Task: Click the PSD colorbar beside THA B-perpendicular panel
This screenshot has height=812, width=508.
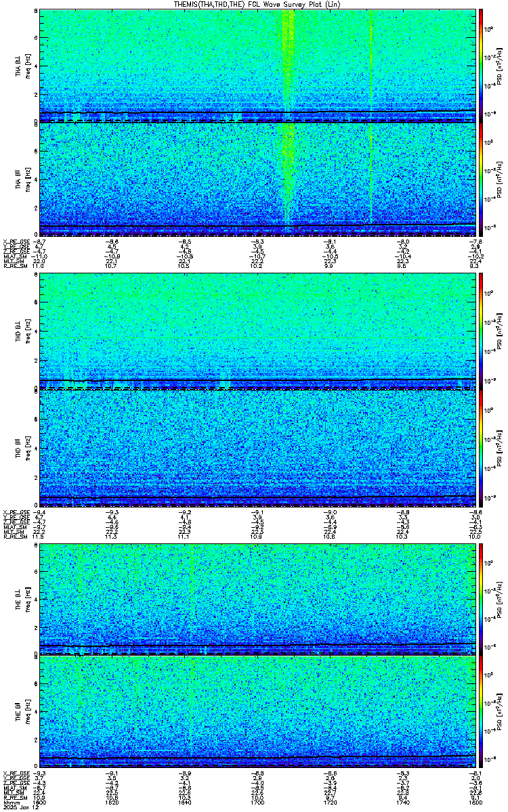Action: coord(481,66)
